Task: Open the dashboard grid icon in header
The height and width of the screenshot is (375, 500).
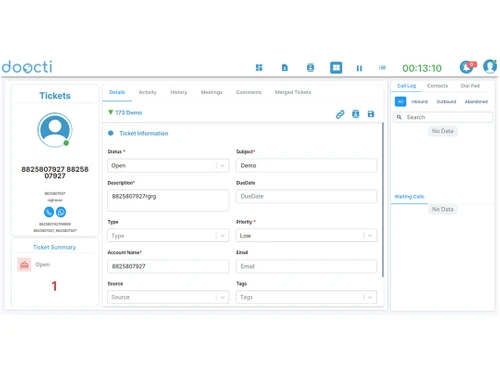Action: coord(259,68)
